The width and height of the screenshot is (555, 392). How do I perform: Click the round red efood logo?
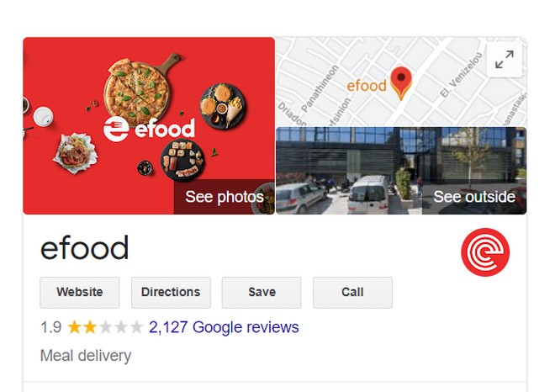pyautogui.click(x=485, y=252)
